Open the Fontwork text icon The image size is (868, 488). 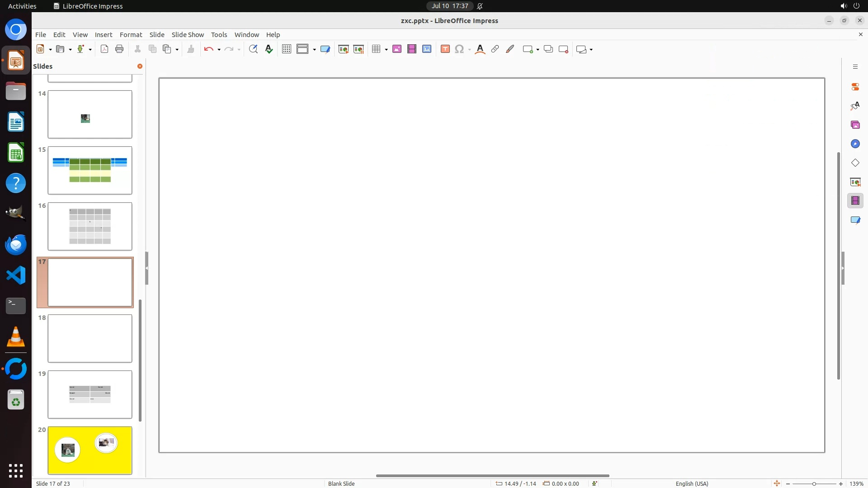(480, 49)
